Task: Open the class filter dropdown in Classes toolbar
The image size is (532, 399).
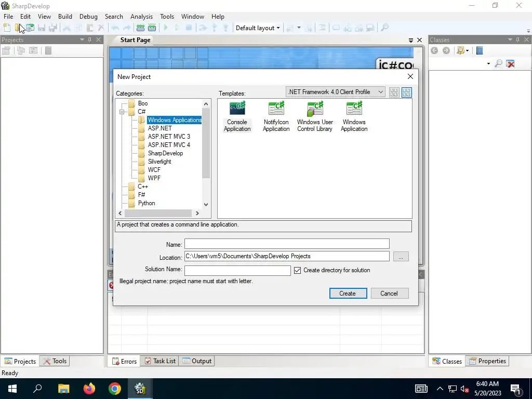Action: 467,50
